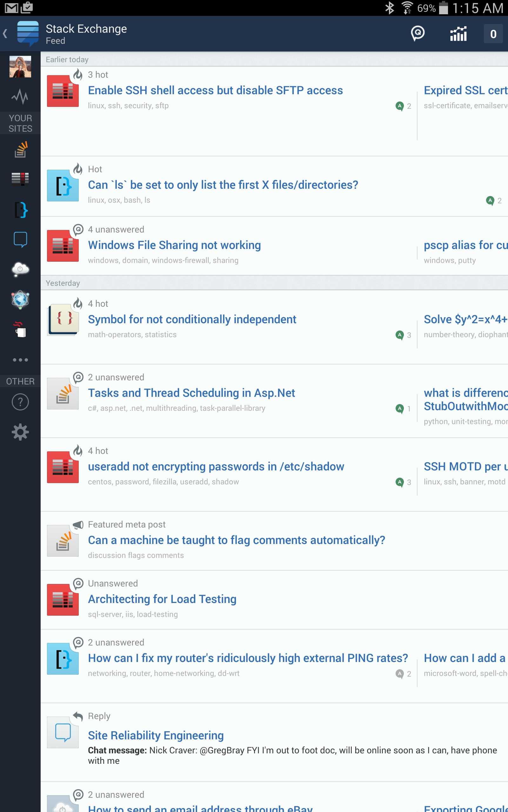Screen dimensions: 508x812
Task: Open the reputation achievements chart icon
Action: pos(458,34)
